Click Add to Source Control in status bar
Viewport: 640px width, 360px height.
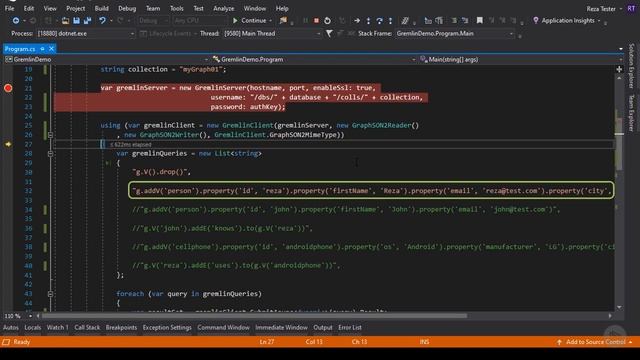click(x=595, y=342)
